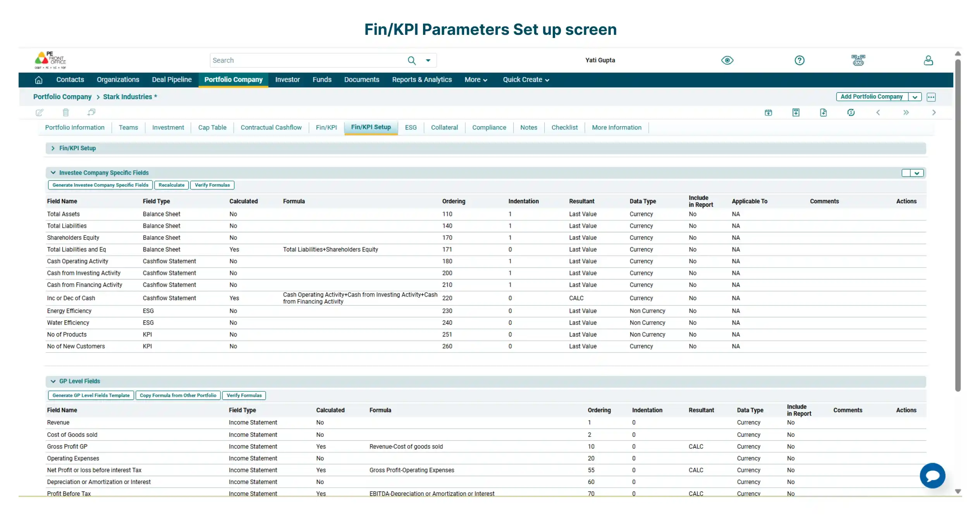Open Deal Pipeline in navigation bar
The height and width of the screenshot is (515, 980).
pyautogui.click(x=172, y=80)
